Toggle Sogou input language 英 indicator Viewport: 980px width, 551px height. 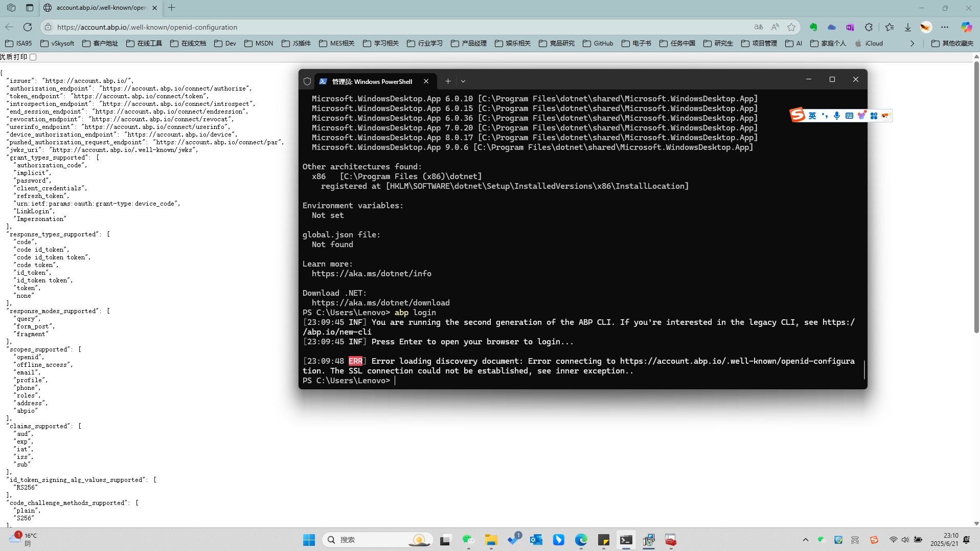tap(812, 116)
